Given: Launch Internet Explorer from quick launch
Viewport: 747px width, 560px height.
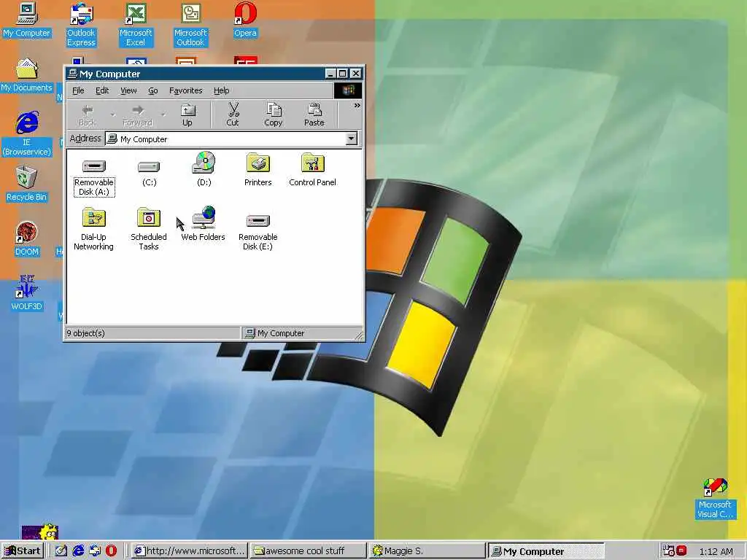Looking at the screenshot, I should (78, 551).
